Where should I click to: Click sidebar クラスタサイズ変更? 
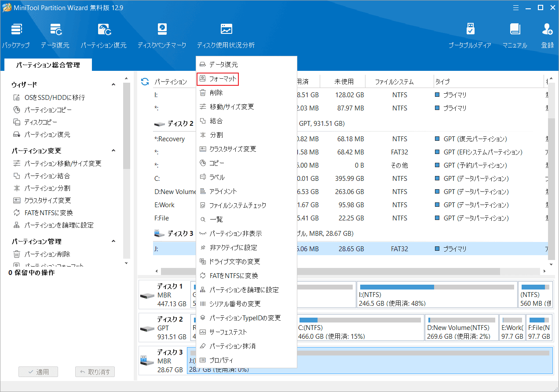(42, 201)
